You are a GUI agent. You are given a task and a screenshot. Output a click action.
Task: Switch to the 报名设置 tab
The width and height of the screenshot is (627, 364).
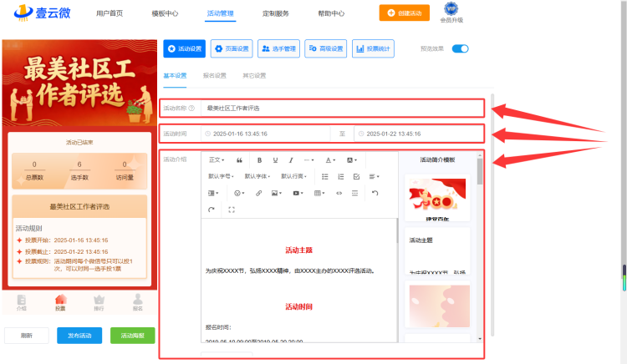tap(214, 75)
